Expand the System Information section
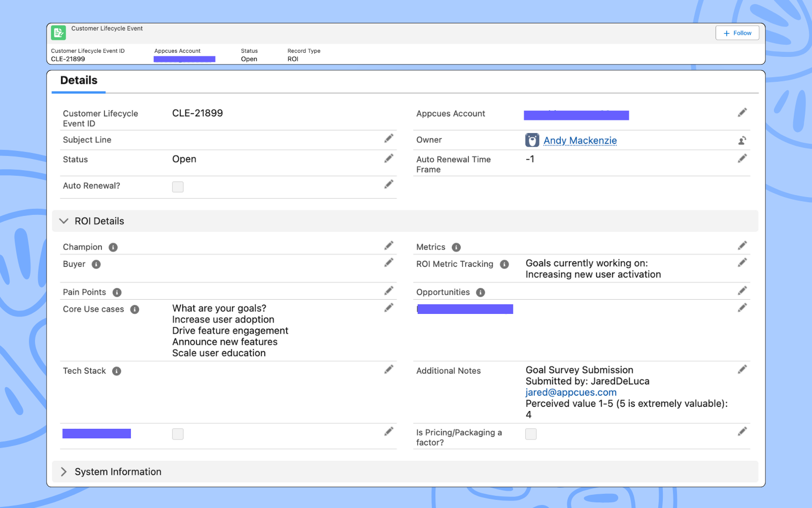This screenshot has height=508, width=812. click(63, 472)
